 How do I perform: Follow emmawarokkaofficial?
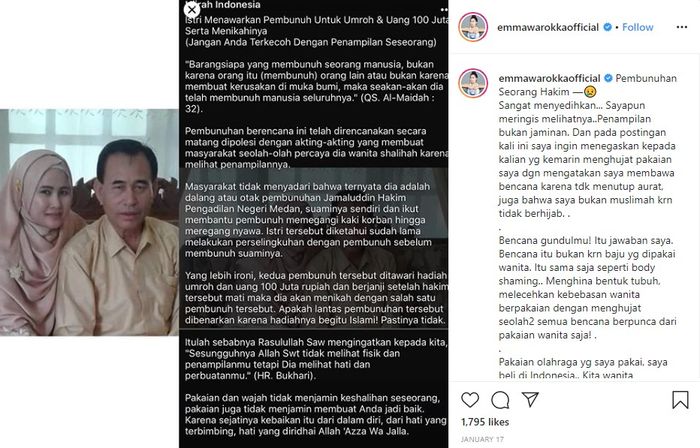click(638, 27)
